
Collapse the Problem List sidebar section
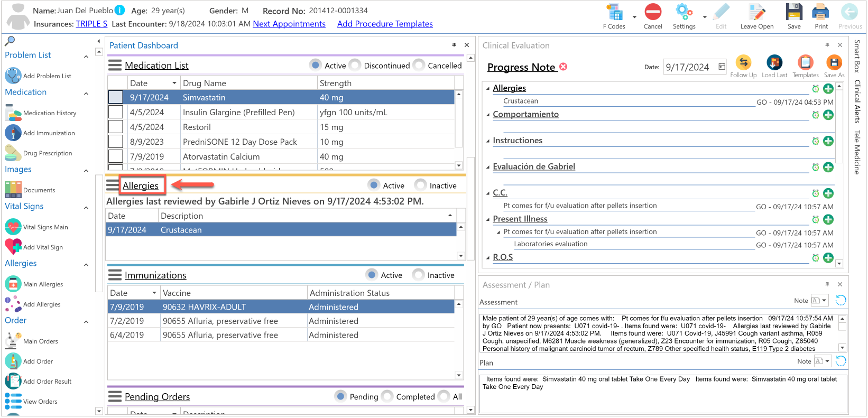tap(86, 57)
